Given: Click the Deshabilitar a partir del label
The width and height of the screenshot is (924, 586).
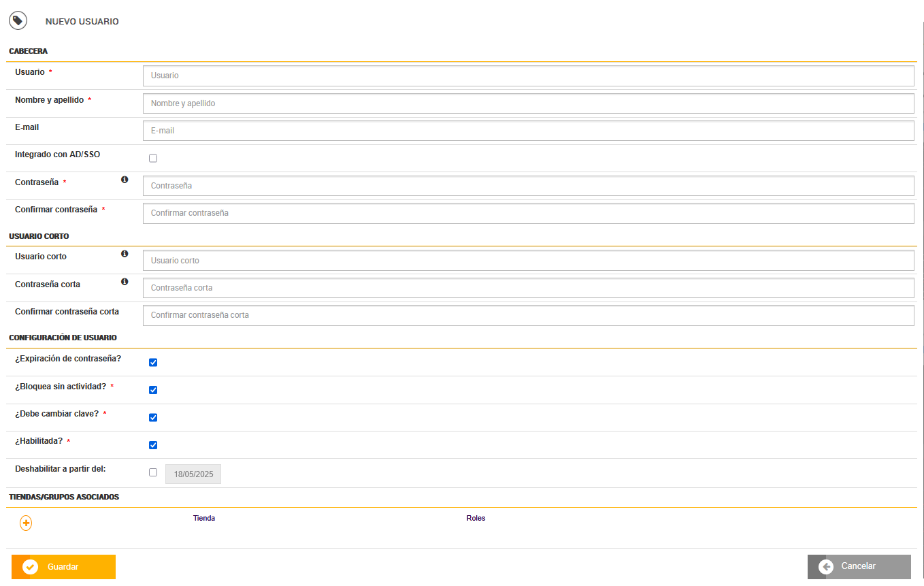Looking at the screenshot, I should 61,469.
